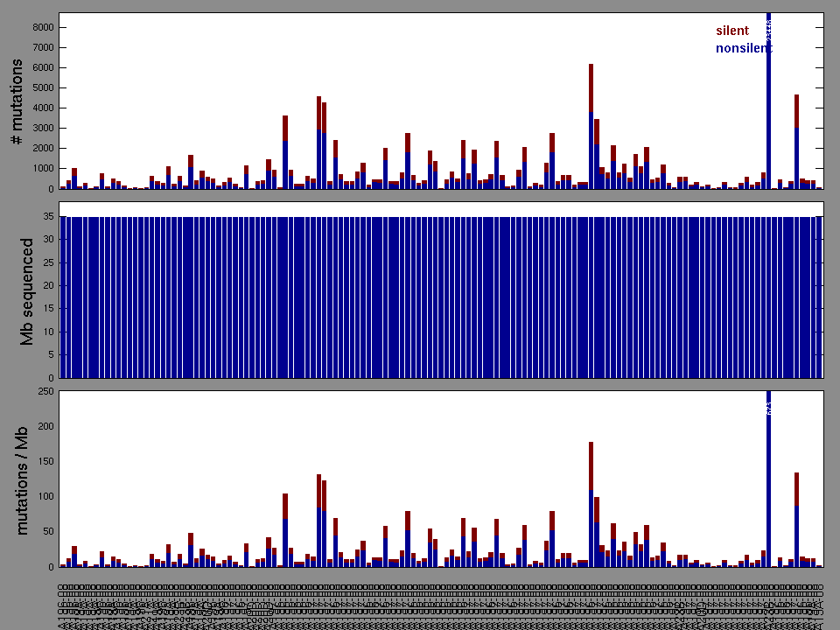Select the "Mb sequenced" y-axis title

(27, 293)
